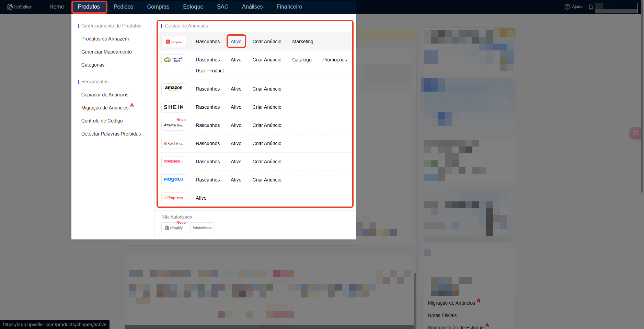This screenshot has height=329, width=644.
Task: Open the Estoque menu
Action: coord(193,7)
